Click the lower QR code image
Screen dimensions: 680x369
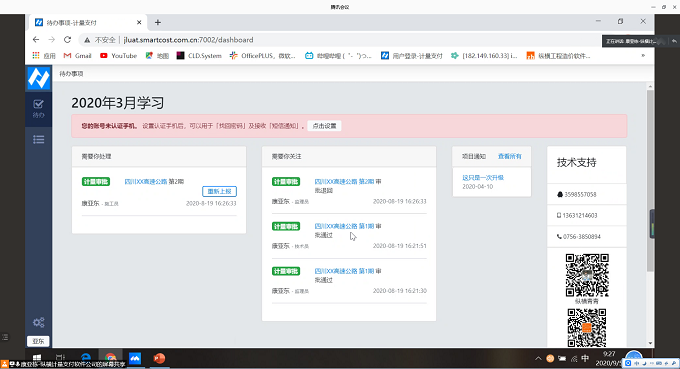coord(587,328)
